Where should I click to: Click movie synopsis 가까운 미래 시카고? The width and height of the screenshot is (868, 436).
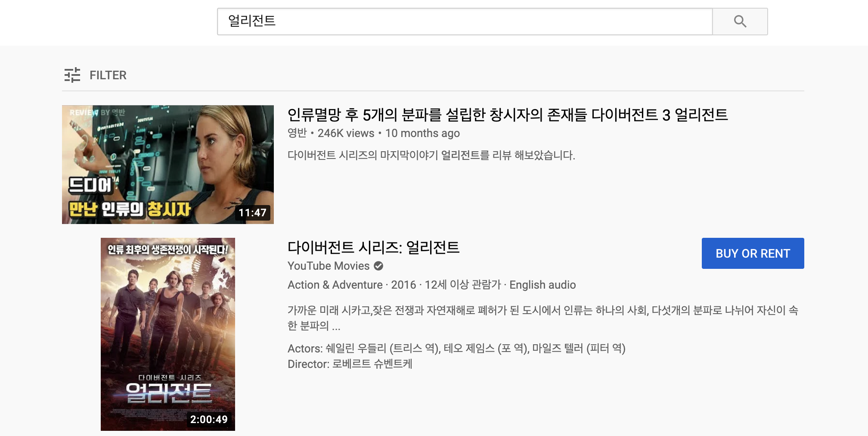click(x=543, y=318)
